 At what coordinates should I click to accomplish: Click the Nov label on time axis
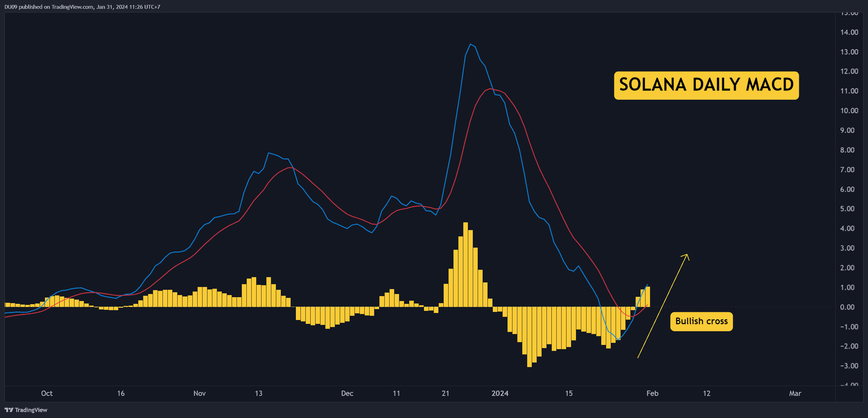click(199, 393)
